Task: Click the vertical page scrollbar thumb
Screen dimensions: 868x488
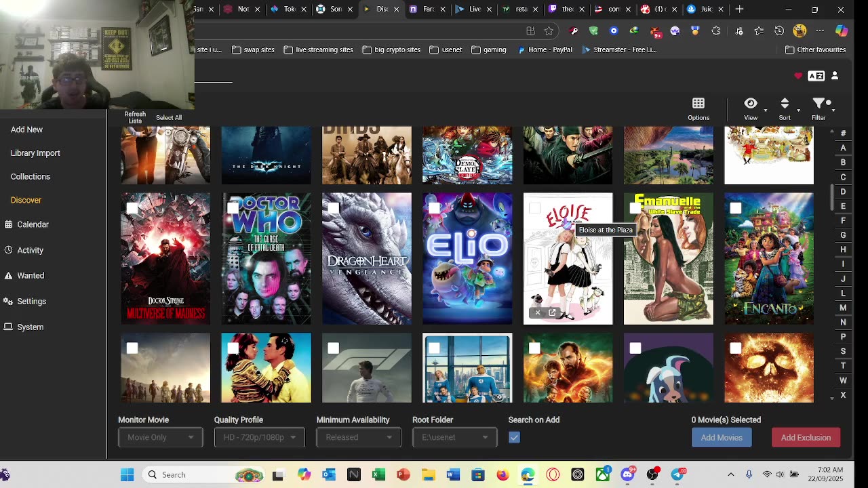Action: point(832,197)
